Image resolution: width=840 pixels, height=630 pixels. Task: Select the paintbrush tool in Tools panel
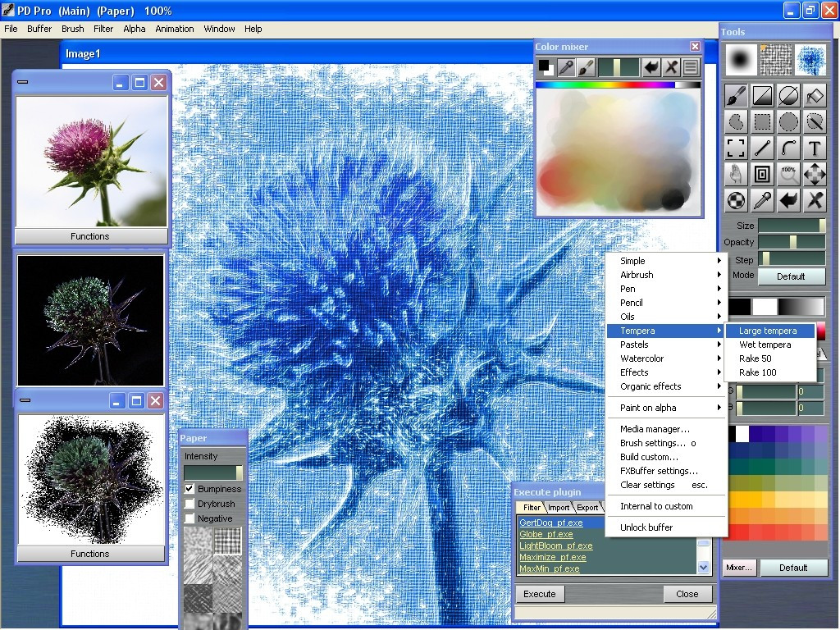pos(736,97)
